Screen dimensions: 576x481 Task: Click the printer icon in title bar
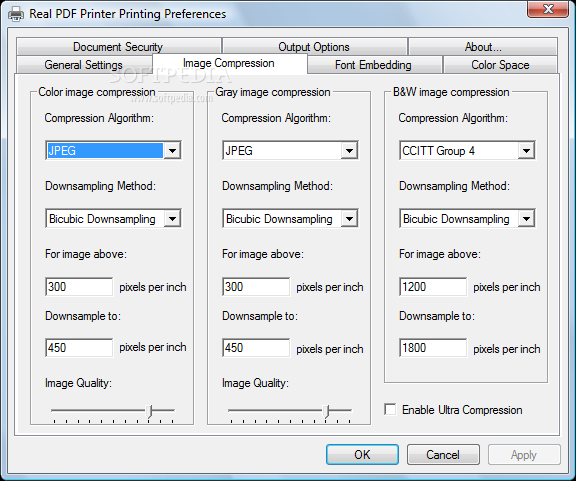pyautogui.click(x=16, y=14)
